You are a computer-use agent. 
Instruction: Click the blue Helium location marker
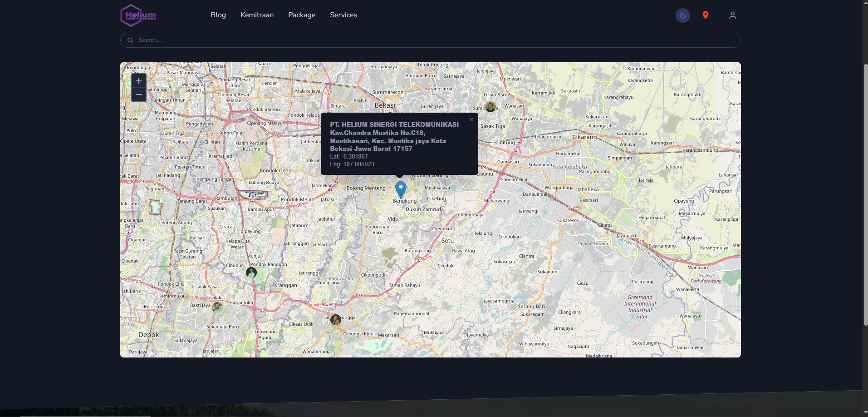tap(401, 190)
